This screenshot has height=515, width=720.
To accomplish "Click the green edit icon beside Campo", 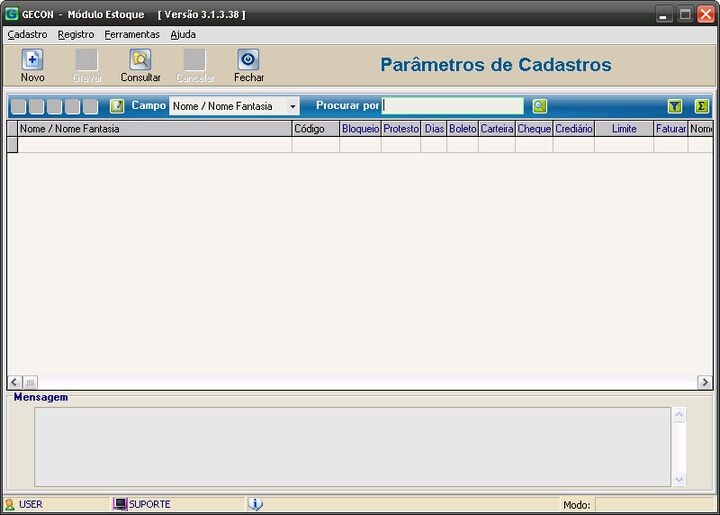I will click(117, 106).
